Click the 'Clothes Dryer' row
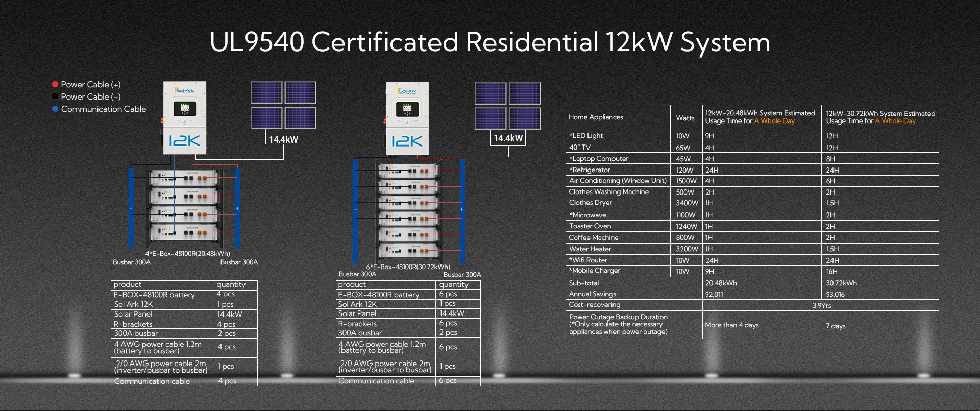 [x=752, y=203]
